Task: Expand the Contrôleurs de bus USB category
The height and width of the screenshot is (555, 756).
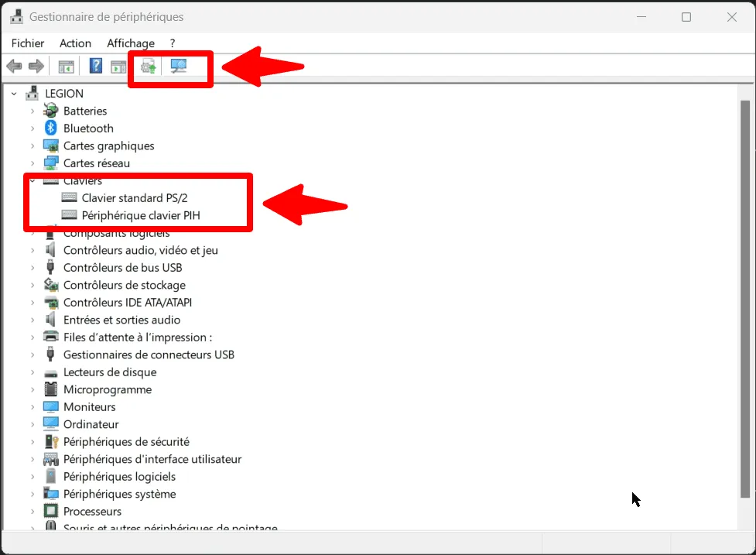Action: [32, 268]
